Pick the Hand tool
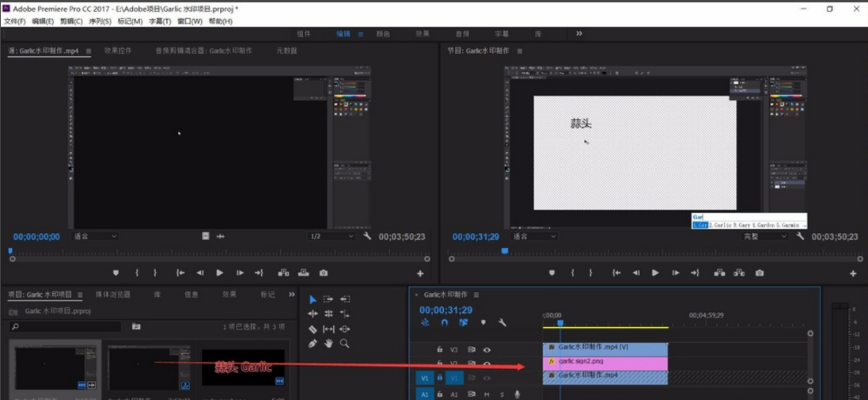Image resolution: width=868 pixels, height=400 pixels. [x=328, y=344]
